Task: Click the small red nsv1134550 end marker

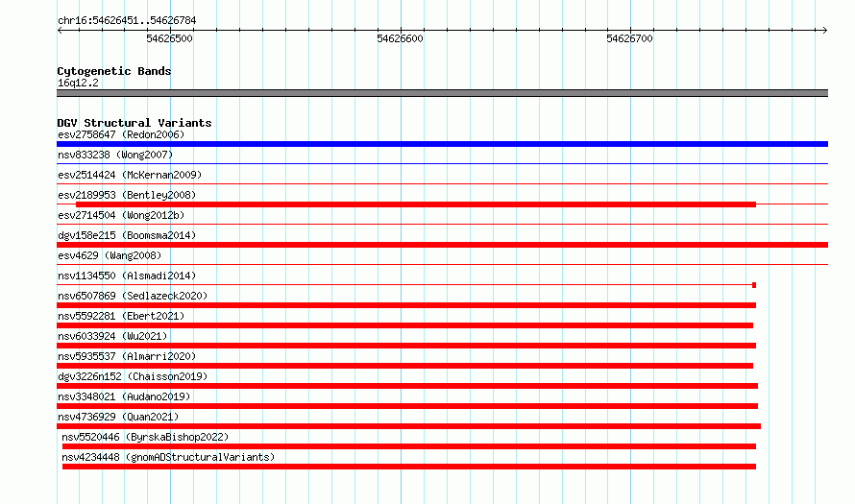Action: point(754,285)
